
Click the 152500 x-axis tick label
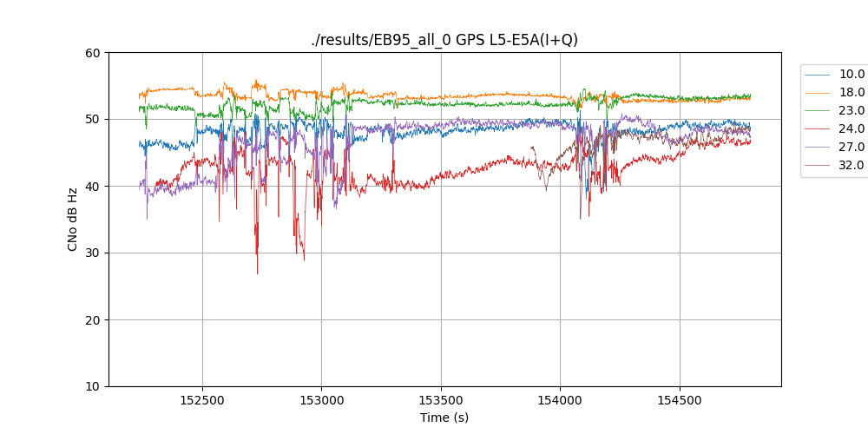[x=202, y=401]
